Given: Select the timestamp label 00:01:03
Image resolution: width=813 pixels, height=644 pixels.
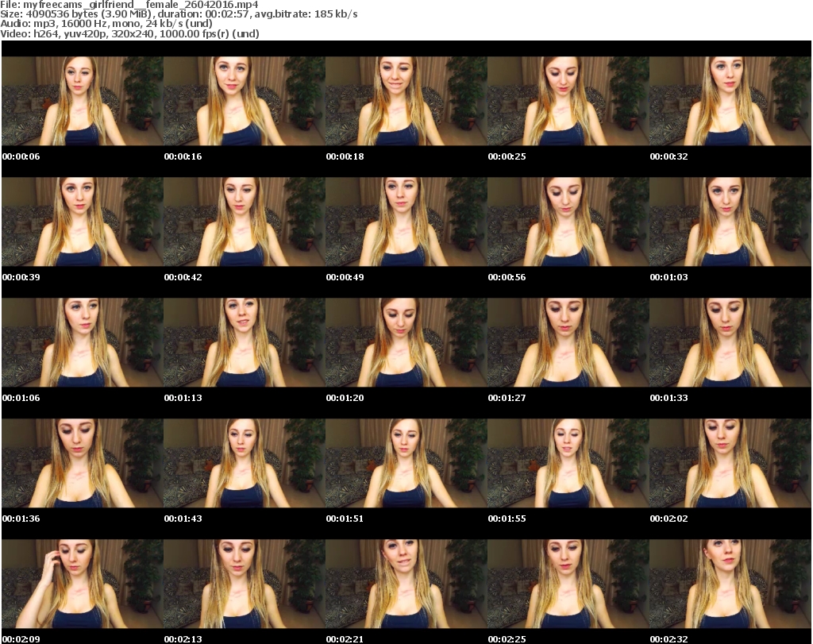Looking at the screenshot, I should pos(669,277).
